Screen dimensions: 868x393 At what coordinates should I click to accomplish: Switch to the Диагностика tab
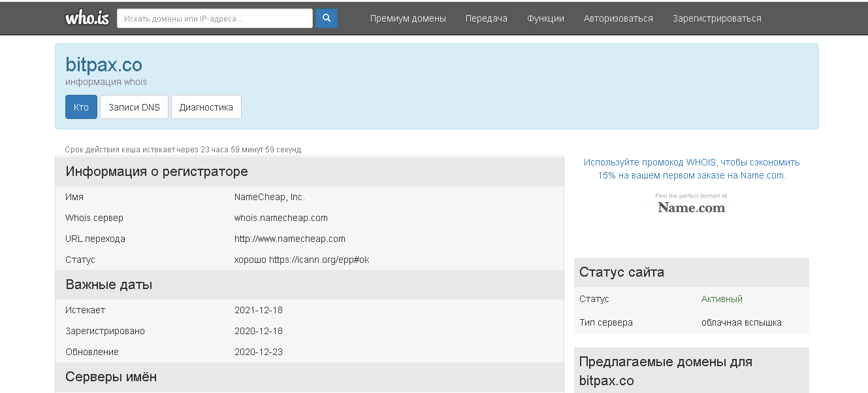coord(206,107)
